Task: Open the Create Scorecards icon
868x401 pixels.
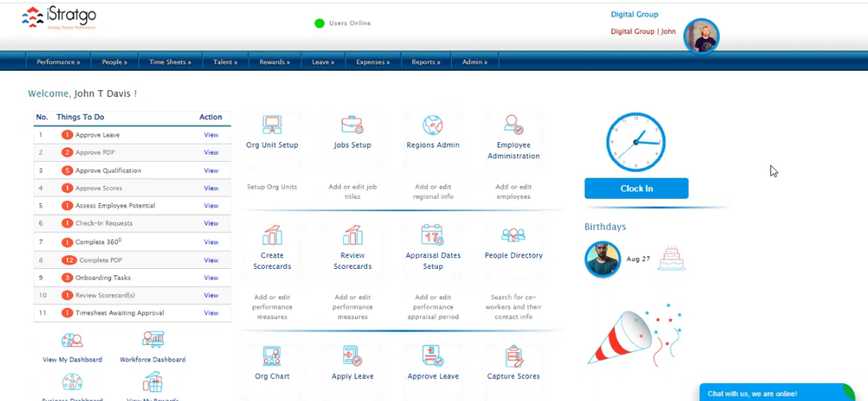Action: tap(272, 235)
